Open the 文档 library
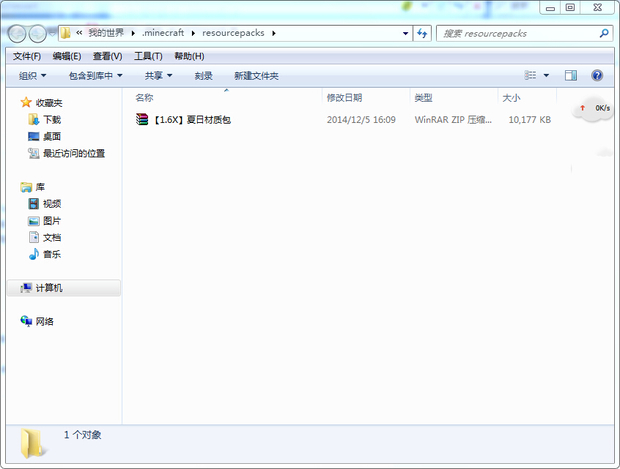The image size is (620, 469). (x=52, y=237)
